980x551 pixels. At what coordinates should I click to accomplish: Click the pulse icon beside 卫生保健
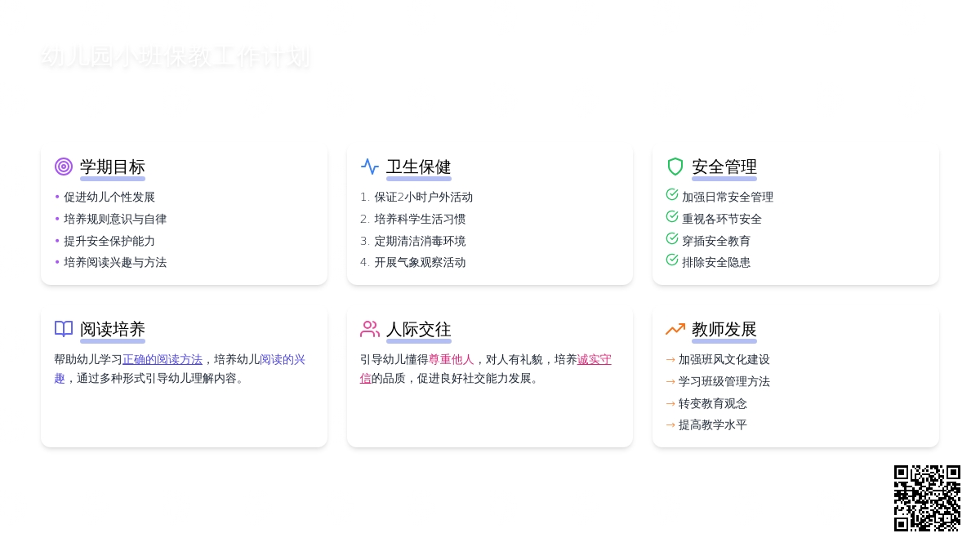(370, 167)
